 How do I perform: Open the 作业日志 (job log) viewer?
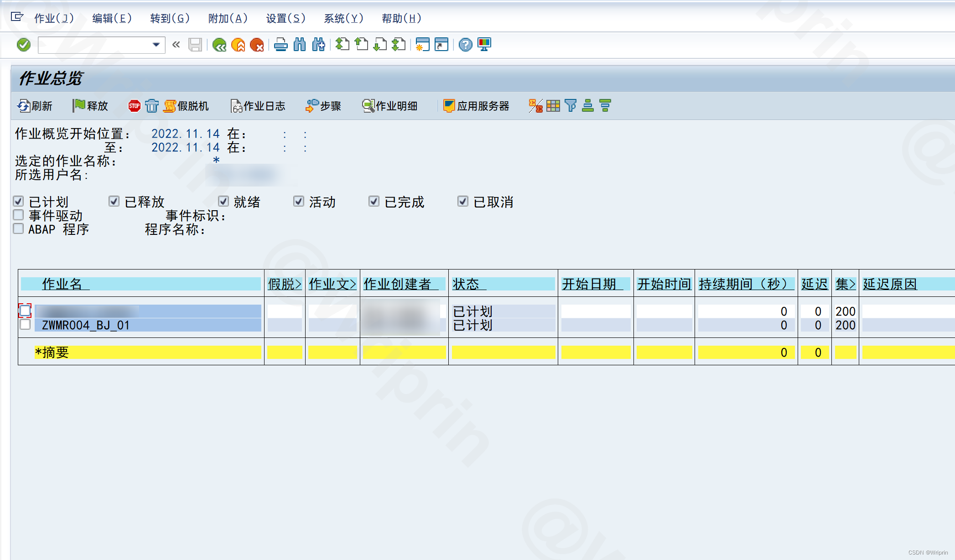(x=258, y=106)
